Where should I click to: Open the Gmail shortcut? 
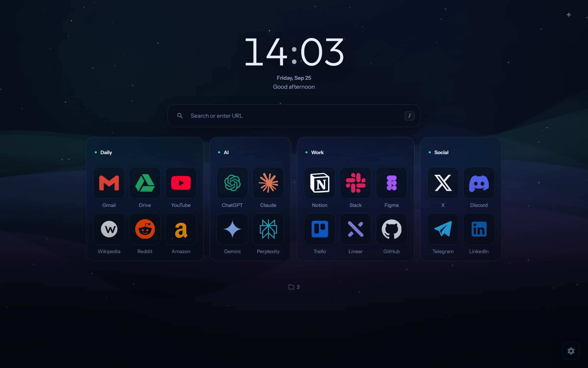(109, 183)
